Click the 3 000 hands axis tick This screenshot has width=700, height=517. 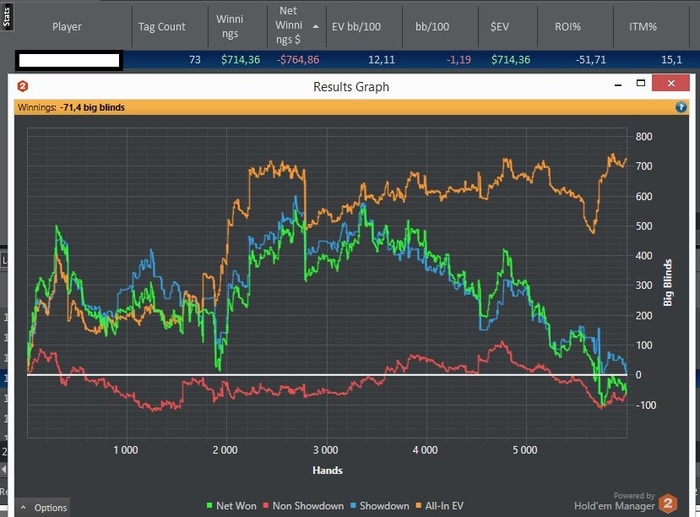coord(325,450)
